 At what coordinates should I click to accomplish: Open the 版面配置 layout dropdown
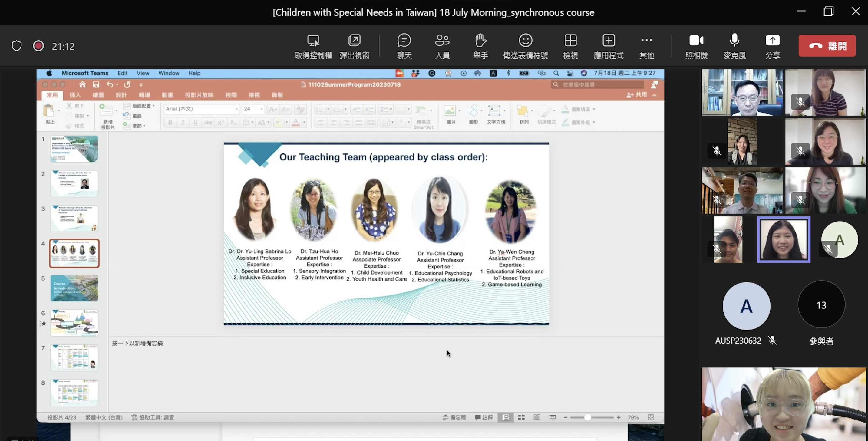tap(139, 106)
